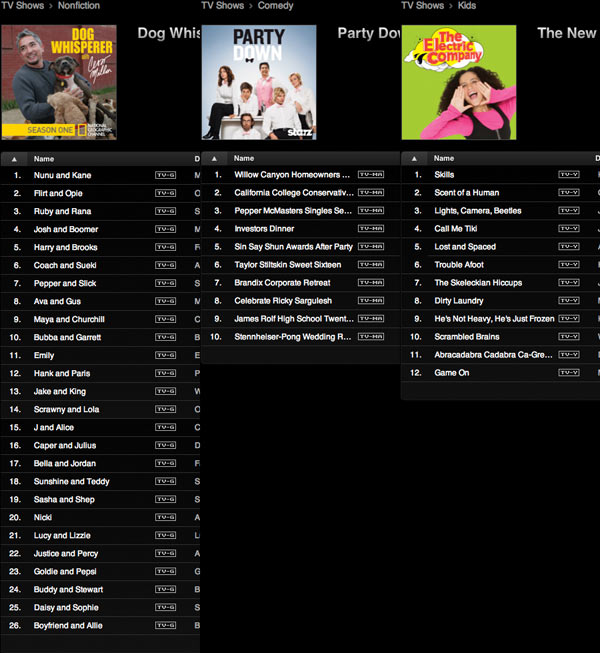Screen dimensions: 600x653
Task: Click the TV-G badge on the Emily row
Action: click(x=165, y=355)
